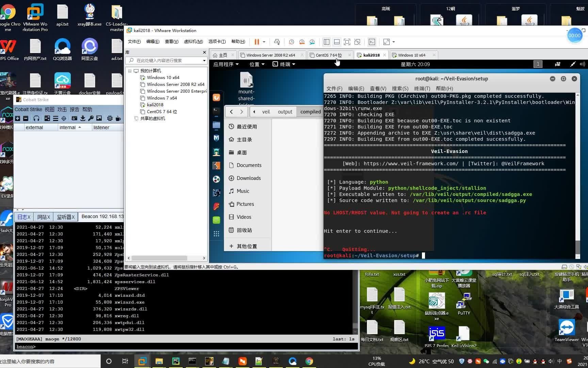Open dropdown arrow next to pause button
Viewport: 588px width, 368px height.
coord(264,42)
